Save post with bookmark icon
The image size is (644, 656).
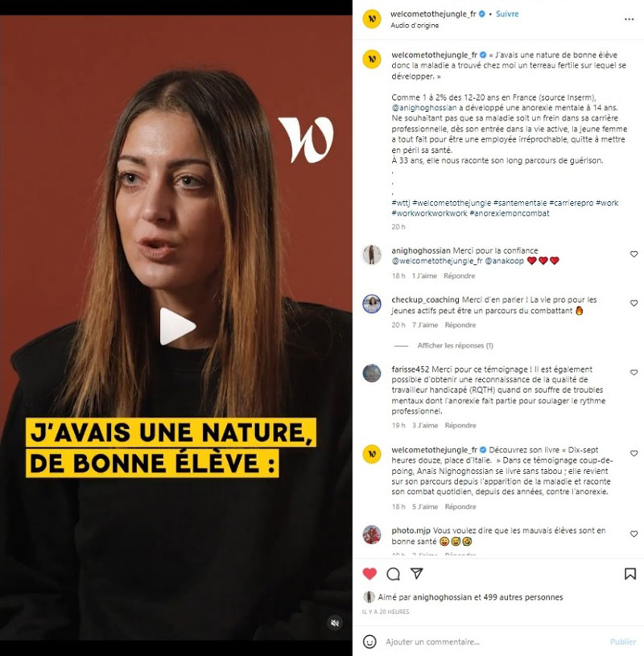coord(630,574)
